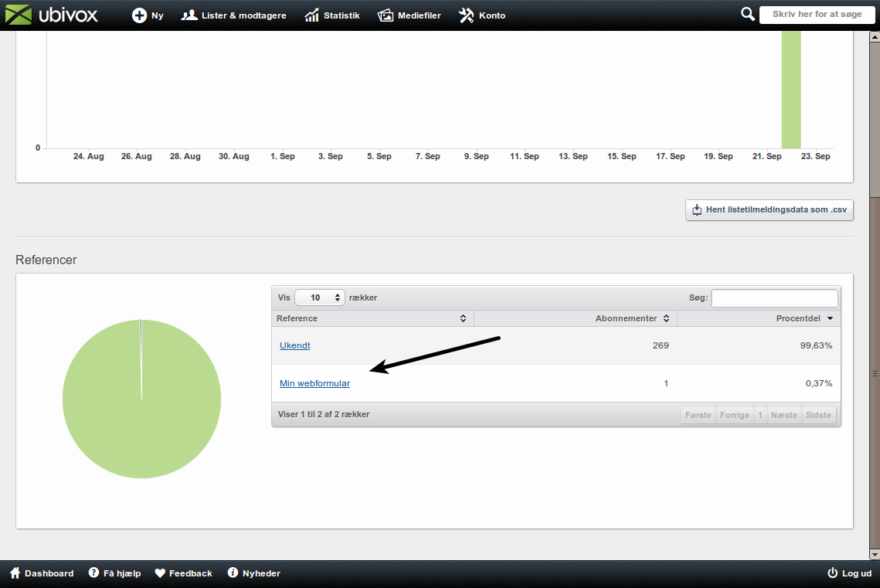This screenshot has height=588, width=880.
Task: Go to Dashboard in footer
Action: (42, 573)
